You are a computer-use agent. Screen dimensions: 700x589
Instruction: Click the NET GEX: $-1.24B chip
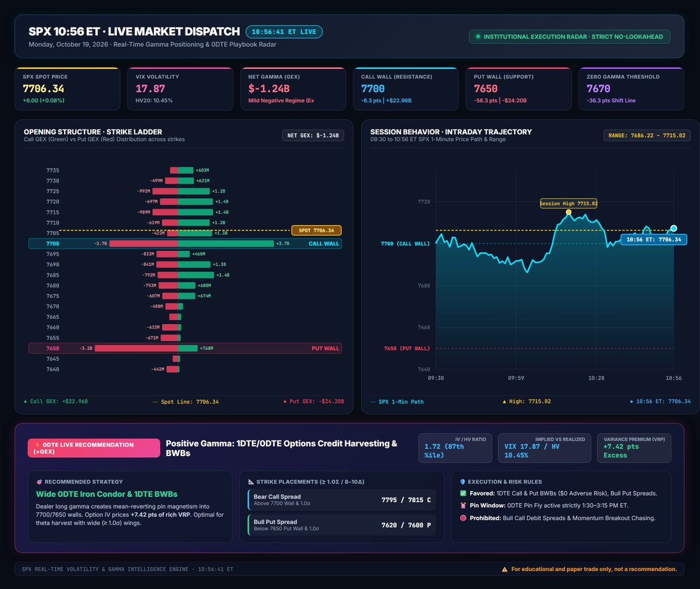(313, 135)
